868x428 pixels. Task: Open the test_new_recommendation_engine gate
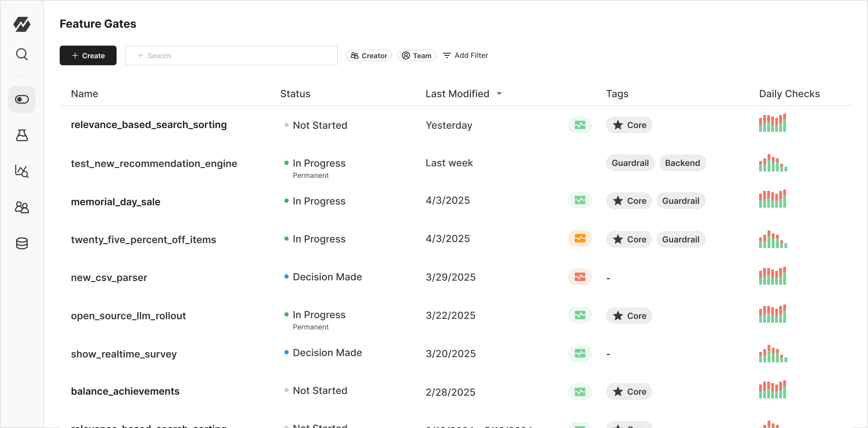point(154,163)
